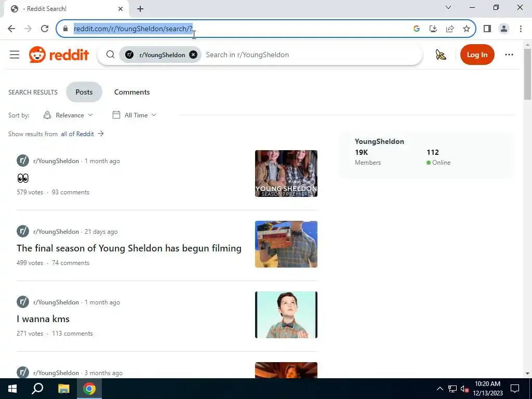The width and height of the screenshot is (532, 399).
Task: Click the 113 comments text
Action: point(72,334)
